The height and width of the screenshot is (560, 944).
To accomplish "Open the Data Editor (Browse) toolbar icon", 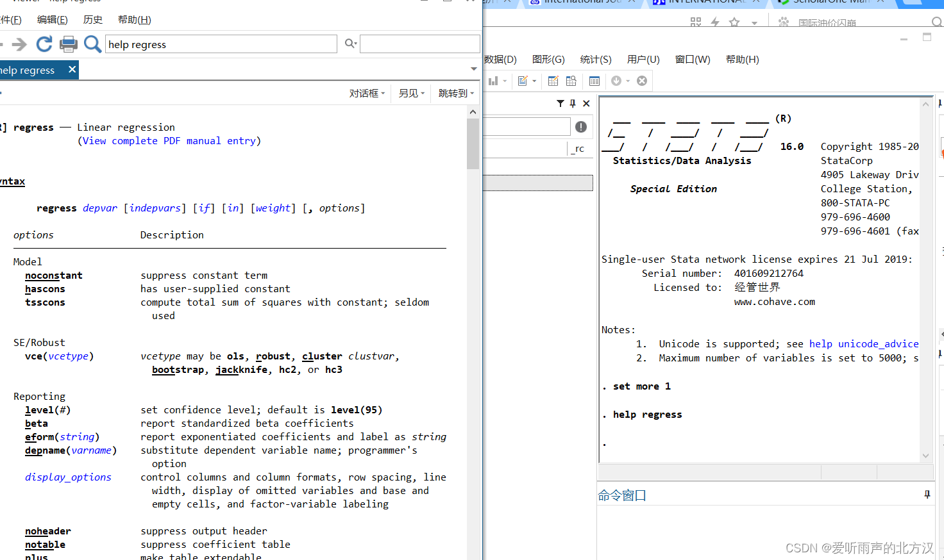I will [571, 81].
